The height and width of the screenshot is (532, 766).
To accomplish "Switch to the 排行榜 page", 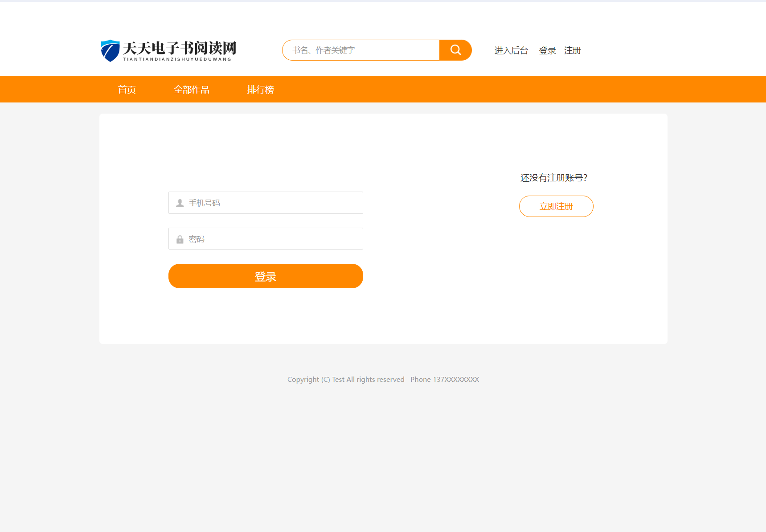I will pos(261,89).
